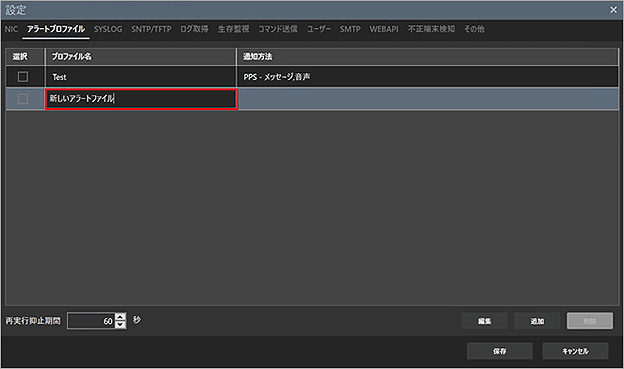
Task: Click the profile name text field being edited
Action: click(142, 99)
